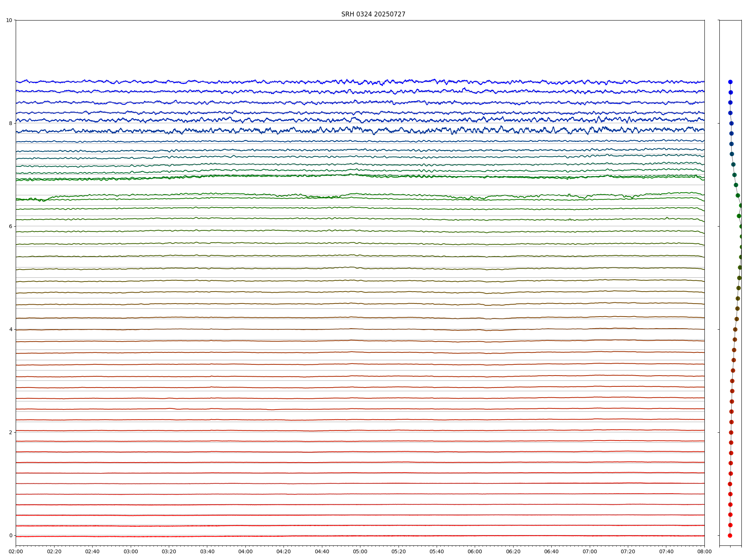Click the bottommost red dot in right panel
The width and height of the screenshot is (747, 560).
(730, 535)
